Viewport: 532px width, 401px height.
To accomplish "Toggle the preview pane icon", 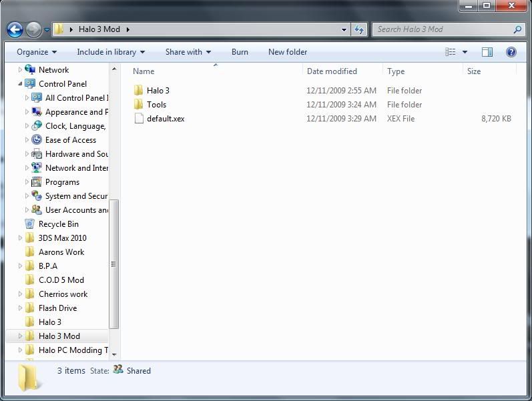I will coord(487,52).
